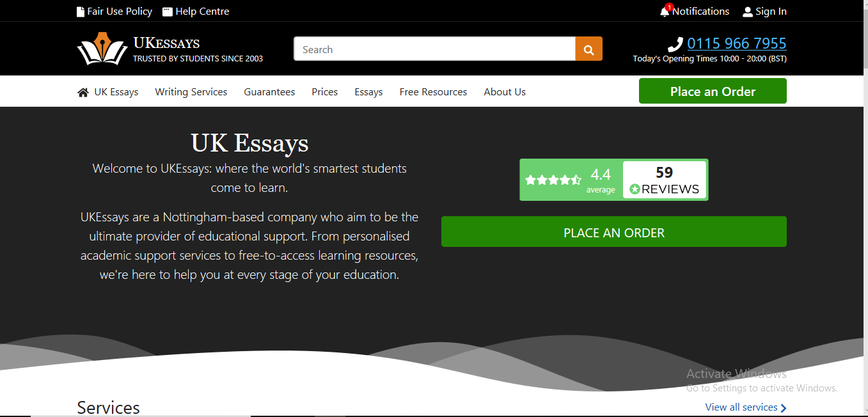This screenshot has height=417, width=868.
Task: Click the 4.4 average rating text
Action: point(601,180)
